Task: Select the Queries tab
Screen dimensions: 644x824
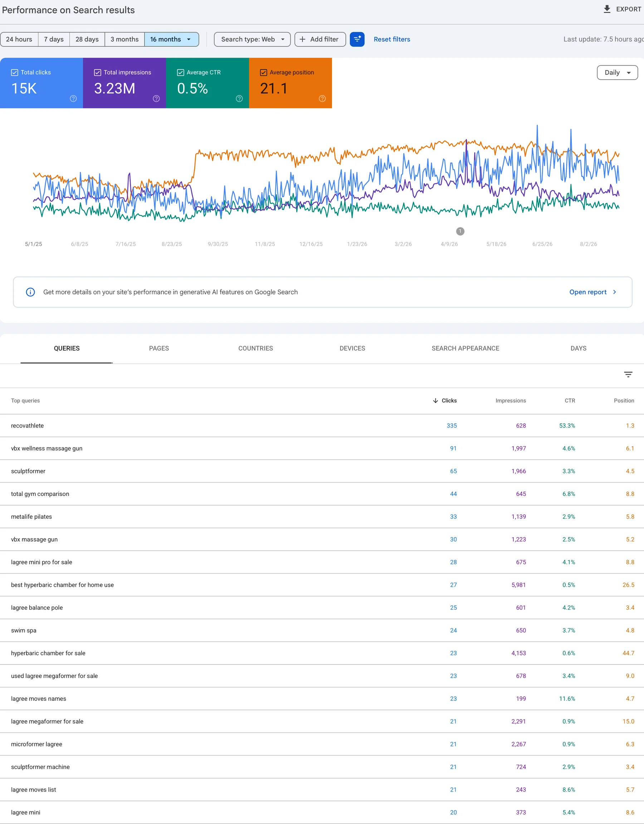Action: pos(67,348)
